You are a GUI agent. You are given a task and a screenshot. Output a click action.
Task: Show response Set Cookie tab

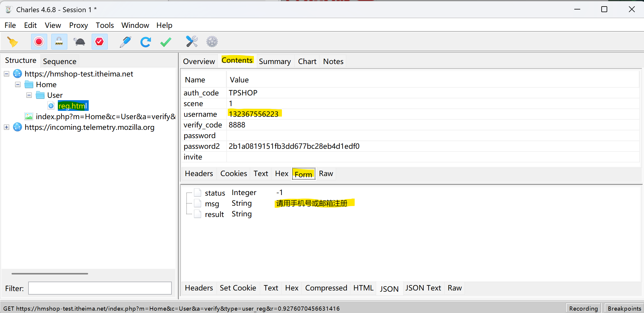pos(238,288)
